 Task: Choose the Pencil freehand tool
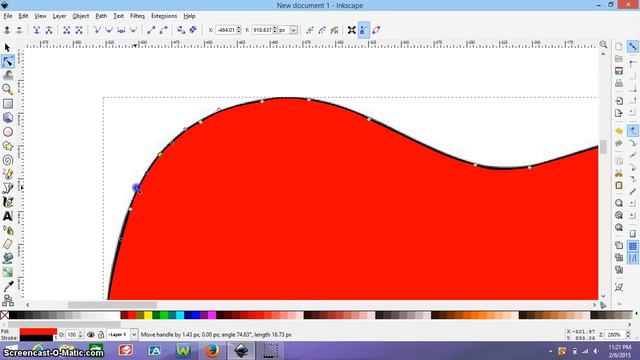pyautogui.click(x=8, y=174)
